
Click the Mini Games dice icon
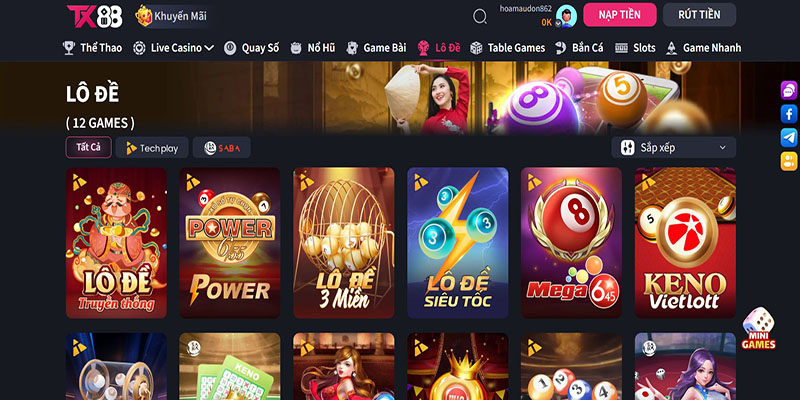coord(759,328)
